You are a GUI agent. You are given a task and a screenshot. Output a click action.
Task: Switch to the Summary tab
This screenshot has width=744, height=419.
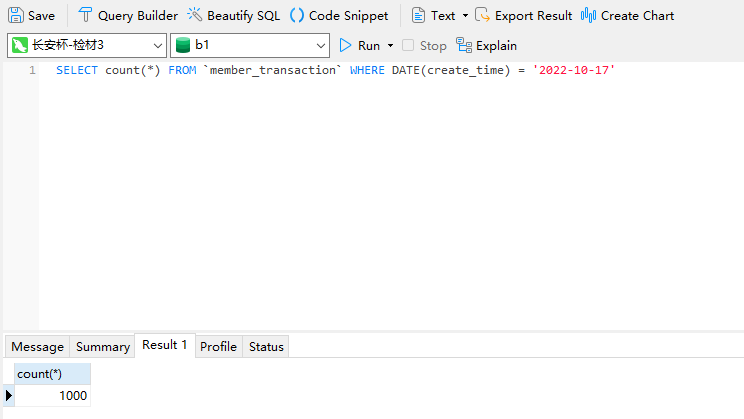[x=102, y=346]
